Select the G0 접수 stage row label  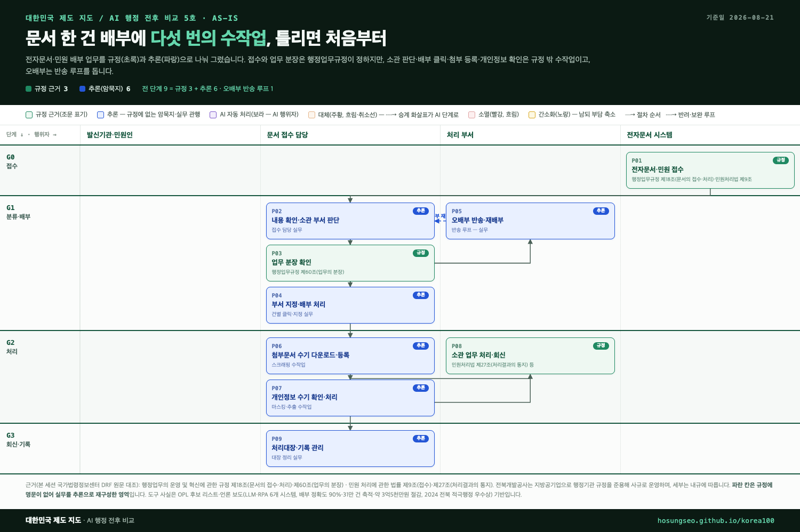(x=12, y=162)
